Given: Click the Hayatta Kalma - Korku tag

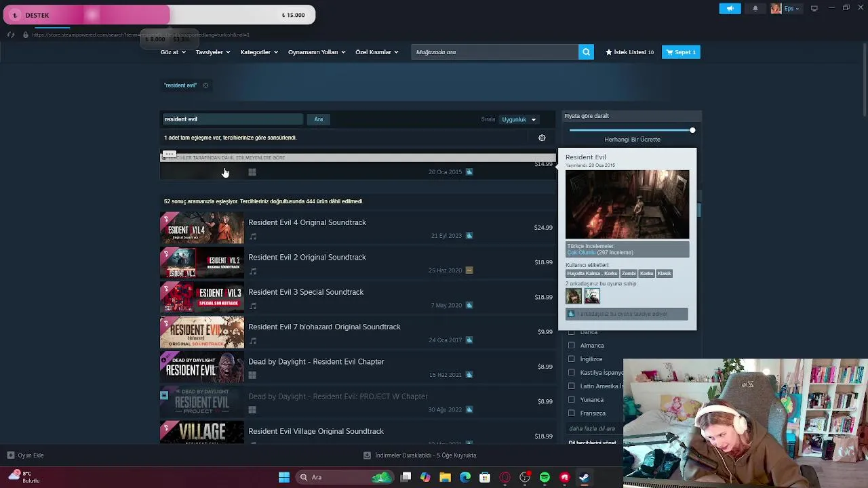Looking at the screenshot, I should pos(592,274).
